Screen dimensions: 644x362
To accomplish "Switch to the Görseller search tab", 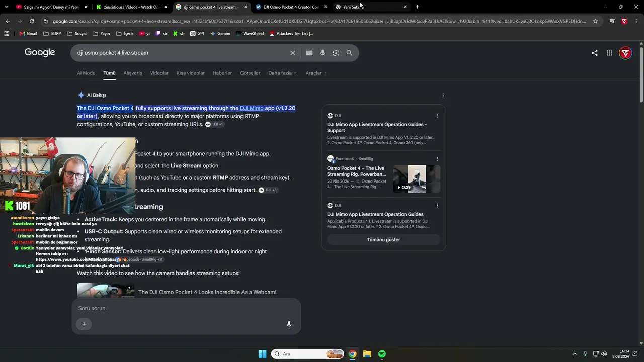I will point(250,73).
